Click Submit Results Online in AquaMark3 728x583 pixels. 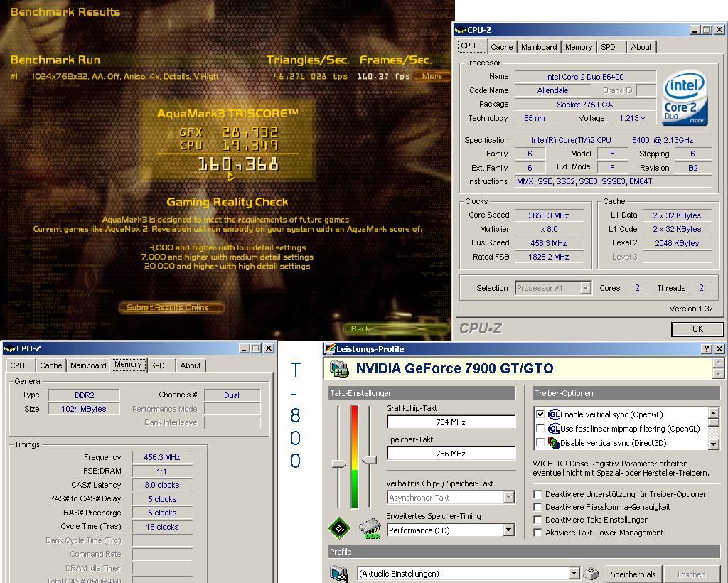point(171,307)
